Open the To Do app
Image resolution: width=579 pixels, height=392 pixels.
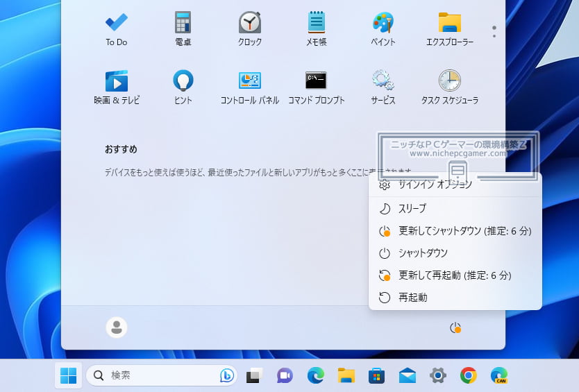(x=116, y=28)
